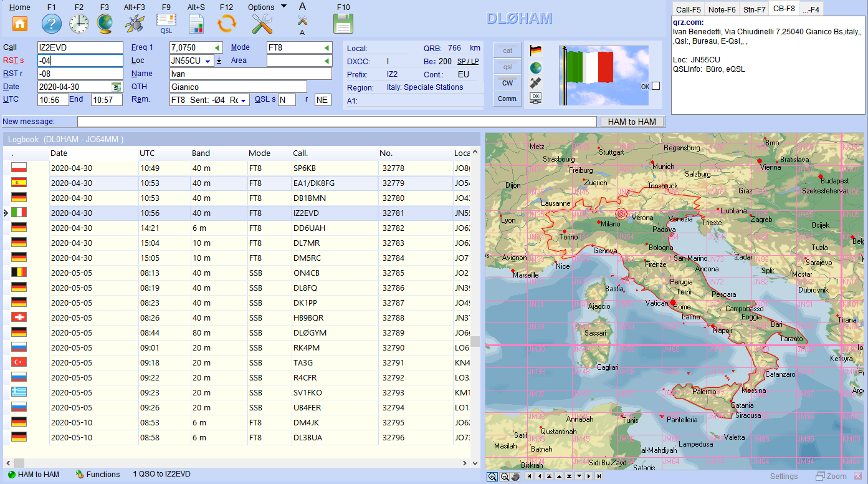
Task: Open the Freq 1 dropdown arrow
Action: click(x=217, y=47)
